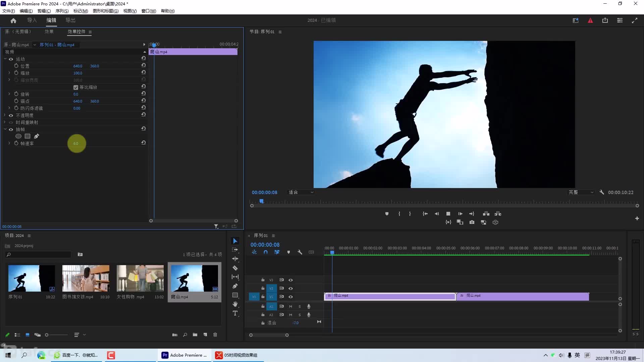Expand the 不透明度 effect

5,115
